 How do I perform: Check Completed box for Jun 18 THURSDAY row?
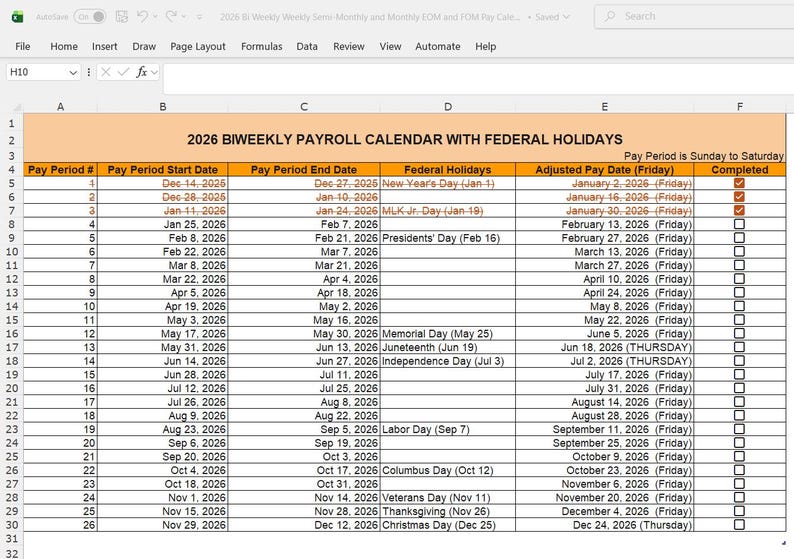(x=739, y=347)
